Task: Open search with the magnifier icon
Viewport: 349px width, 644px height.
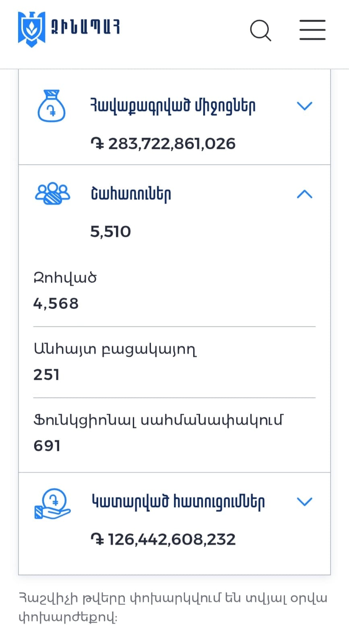Action: pos(260,31)
